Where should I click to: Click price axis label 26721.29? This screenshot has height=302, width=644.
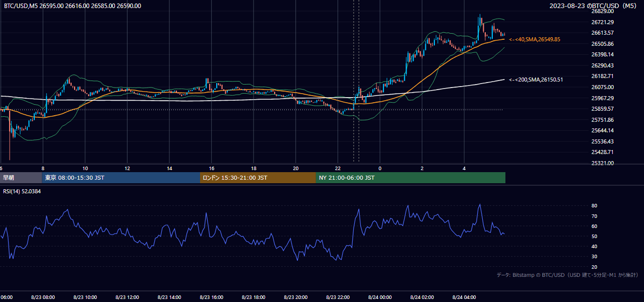point(602,22)
